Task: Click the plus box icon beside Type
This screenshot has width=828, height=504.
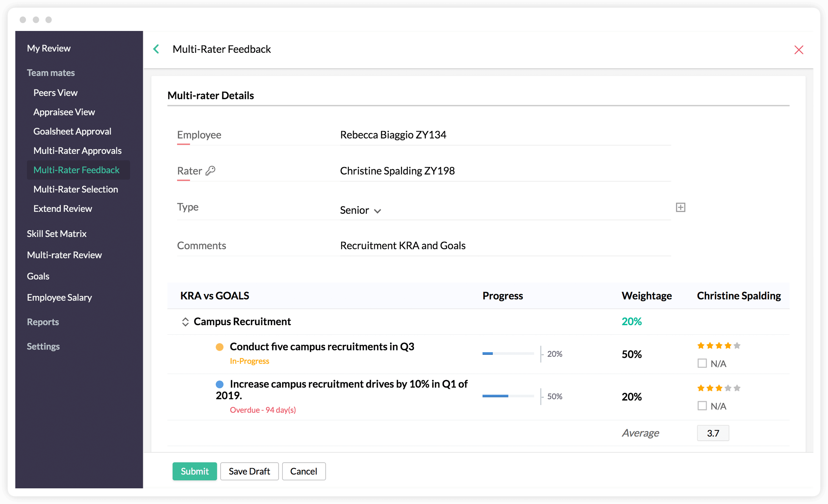Action: tap(680, 208)
